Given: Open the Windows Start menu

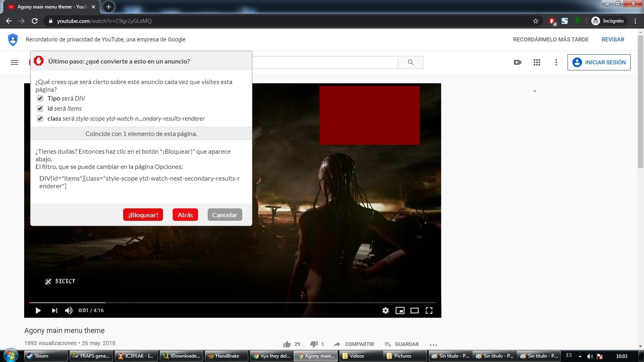Looking at the screenshot, I should pos(10,356).
